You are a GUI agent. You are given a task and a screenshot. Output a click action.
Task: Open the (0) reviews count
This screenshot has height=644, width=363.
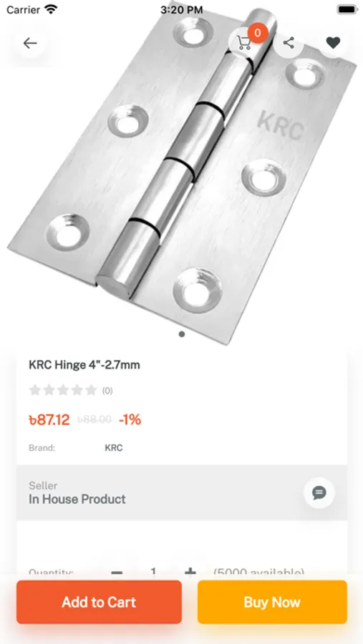(107, 391)
